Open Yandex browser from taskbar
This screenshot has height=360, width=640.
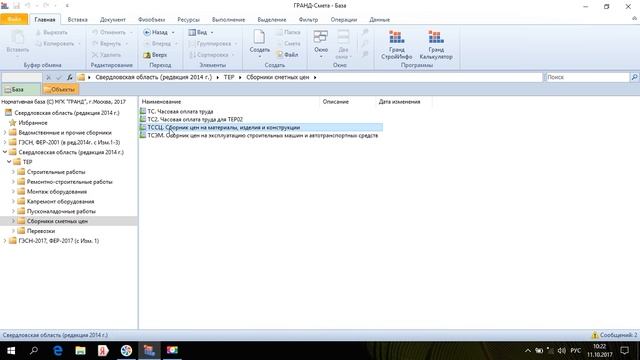[103, 350]
